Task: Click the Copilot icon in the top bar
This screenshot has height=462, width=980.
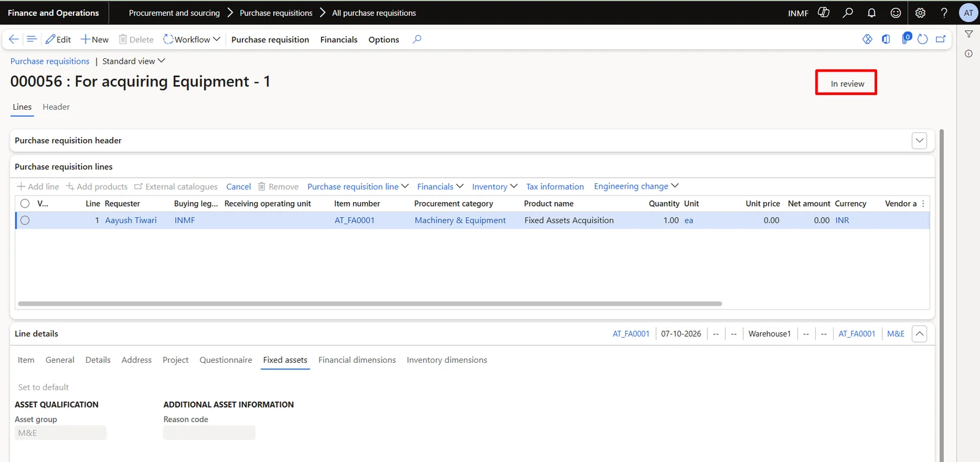Action: pyautogui.click(x=824, y=13)
